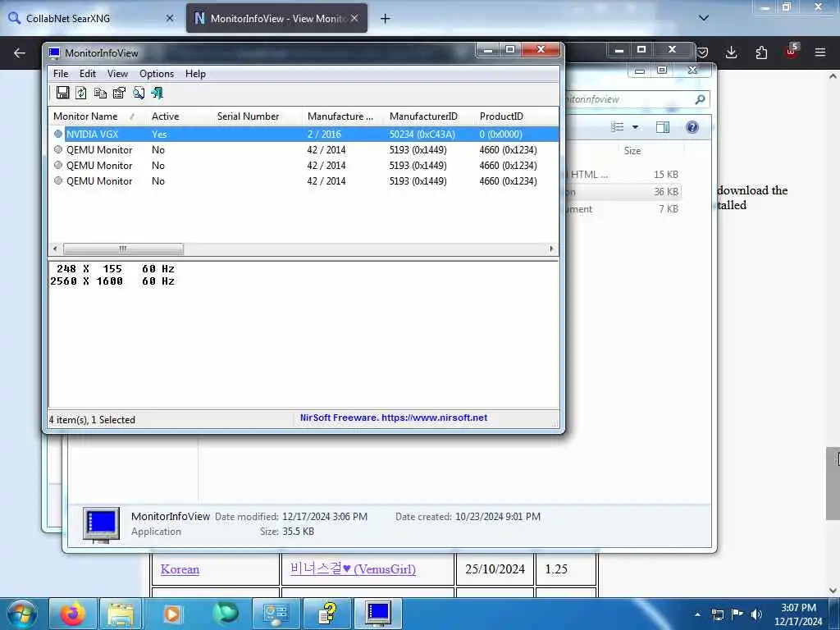This screenshot has height=630, width=840.
Task: Click the Refresh toolbar icon
Action: point(81,93)
